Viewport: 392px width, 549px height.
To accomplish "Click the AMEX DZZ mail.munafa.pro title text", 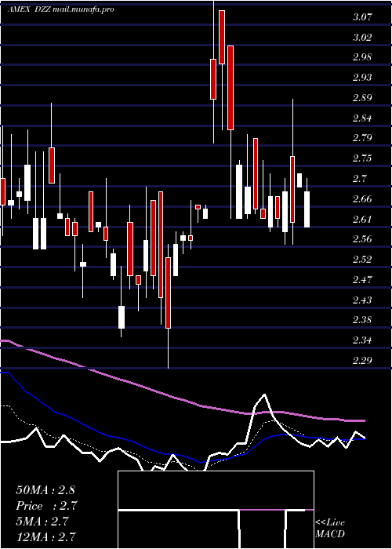I will pos(61,9).
